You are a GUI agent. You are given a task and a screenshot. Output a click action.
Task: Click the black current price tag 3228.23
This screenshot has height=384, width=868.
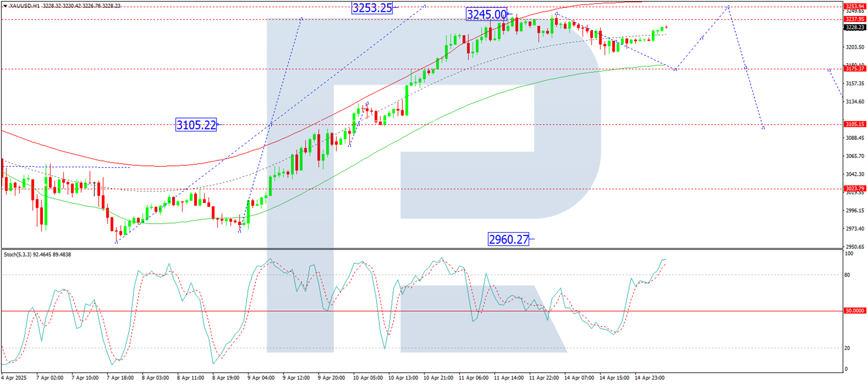pyautogui.click(x=855, y=27)
